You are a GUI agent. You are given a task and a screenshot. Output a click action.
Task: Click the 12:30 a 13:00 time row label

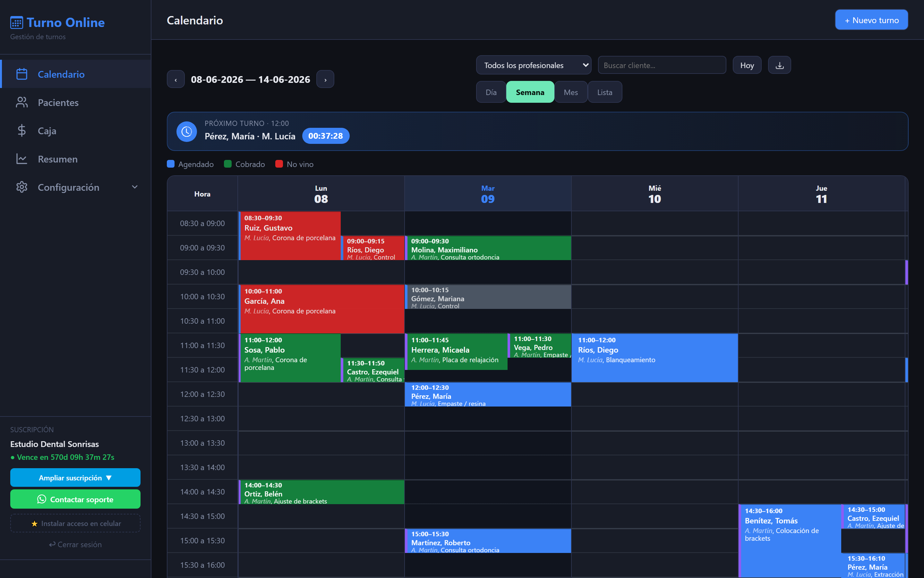pyautogui.click(x=202, y=419)
